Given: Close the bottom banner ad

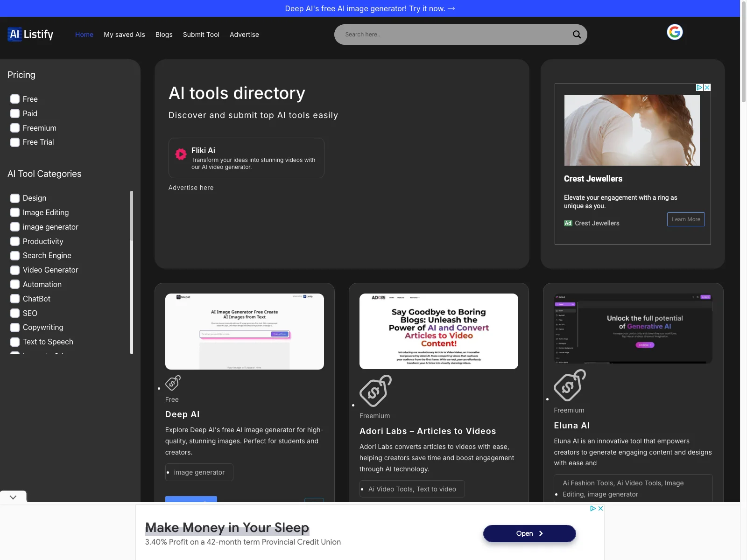Looking at the screenshot, I should 601,508.
